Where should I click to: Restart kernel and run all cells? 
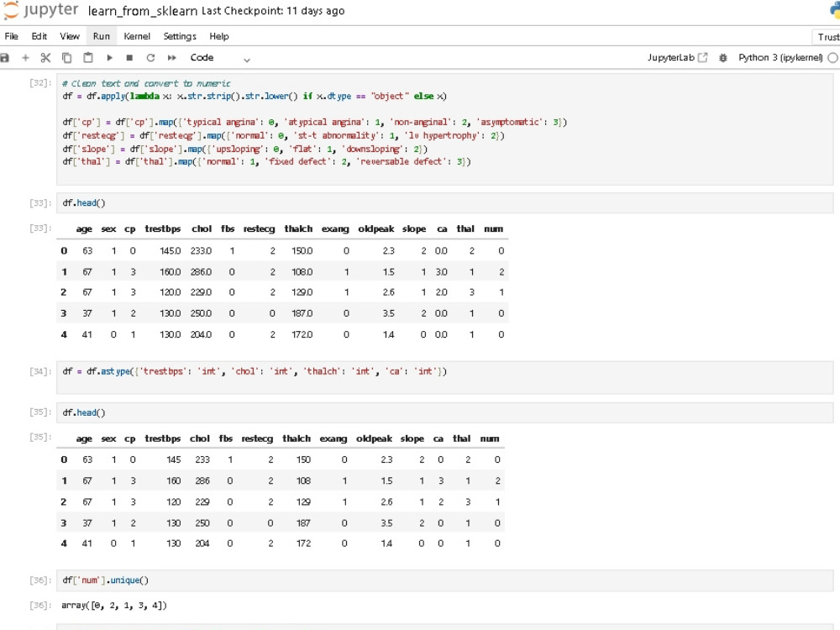point(171,58)
